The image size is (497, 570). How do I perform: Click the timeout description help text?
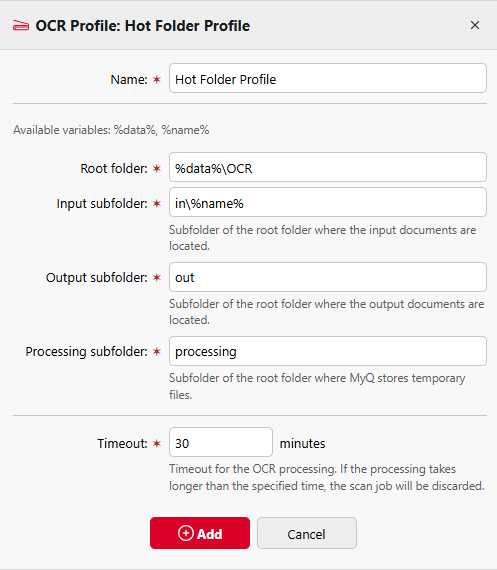326,477
